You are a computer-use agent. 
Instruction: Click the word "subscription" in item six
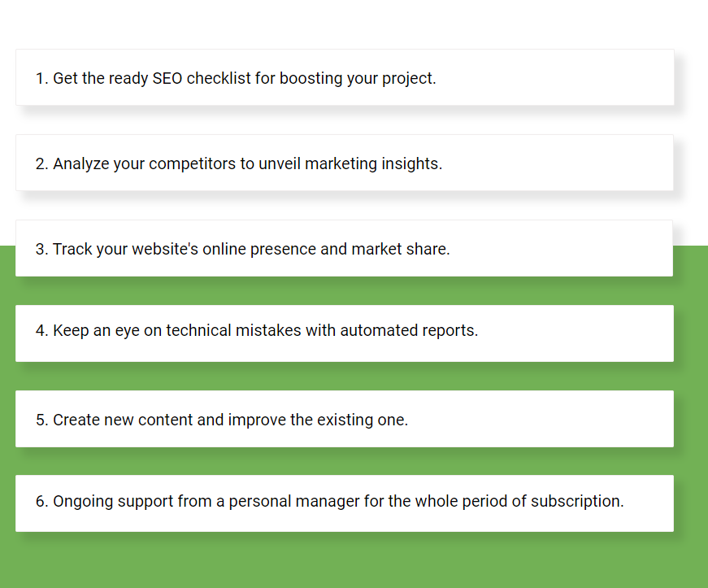click(577, 501)
